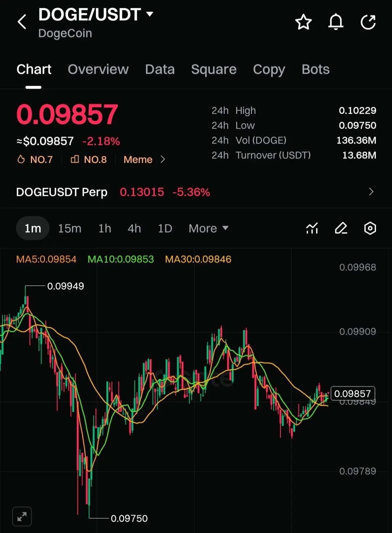Tap the current price tag 0.09857 on chart
The image size is (392, 533).
(352, 394)
